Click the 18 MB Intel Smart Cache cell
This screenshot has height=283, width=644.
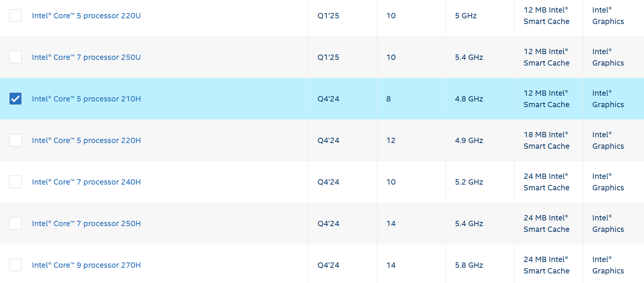click(546, 140)
